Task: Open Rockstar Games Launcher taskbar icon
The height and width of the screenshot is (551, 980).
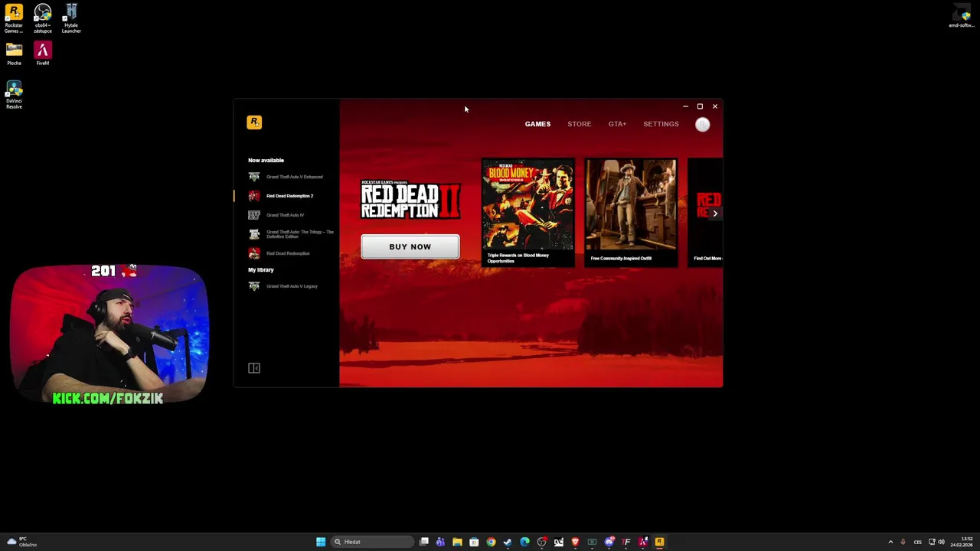Action: point(659,542)
